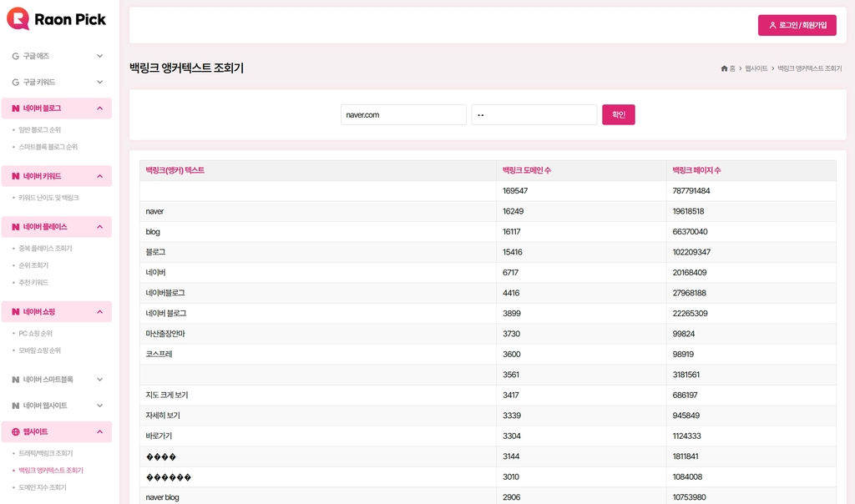
Task: Select the '코스프레' anchor text cell
Action: click(318, 354)
